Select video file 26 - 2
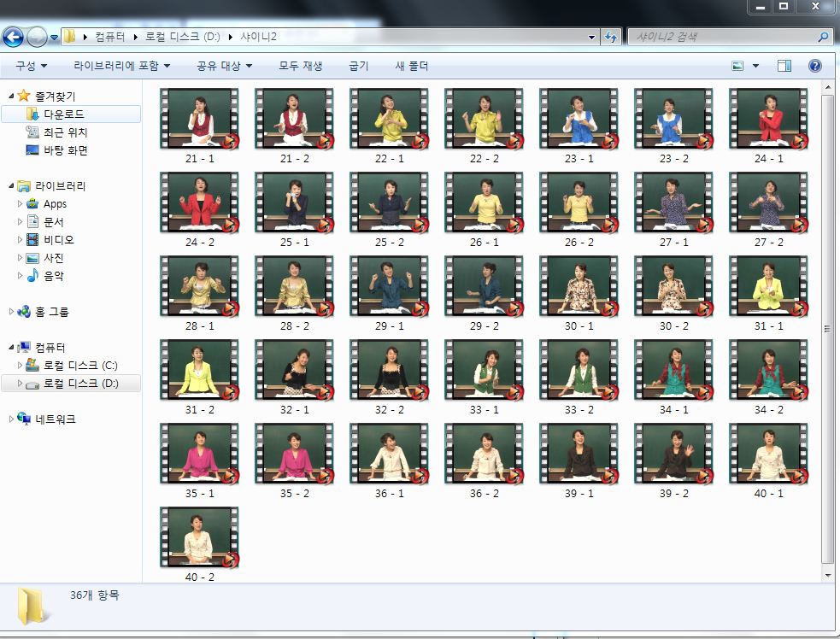The height and width of the screenshot is (639, 840). coord(579,209)
